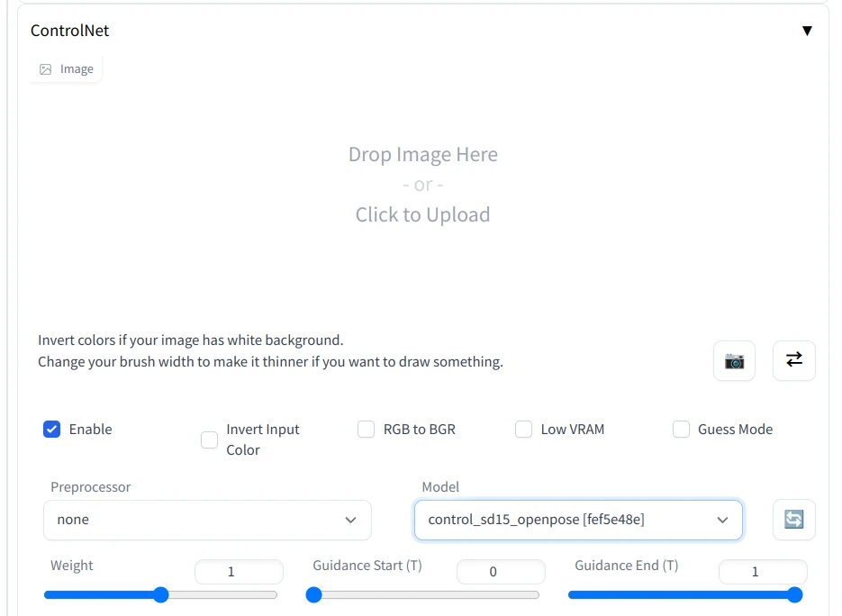Click the Weight number input field
The height and width of the screenshot is (616, 842).
pos(239,572)
